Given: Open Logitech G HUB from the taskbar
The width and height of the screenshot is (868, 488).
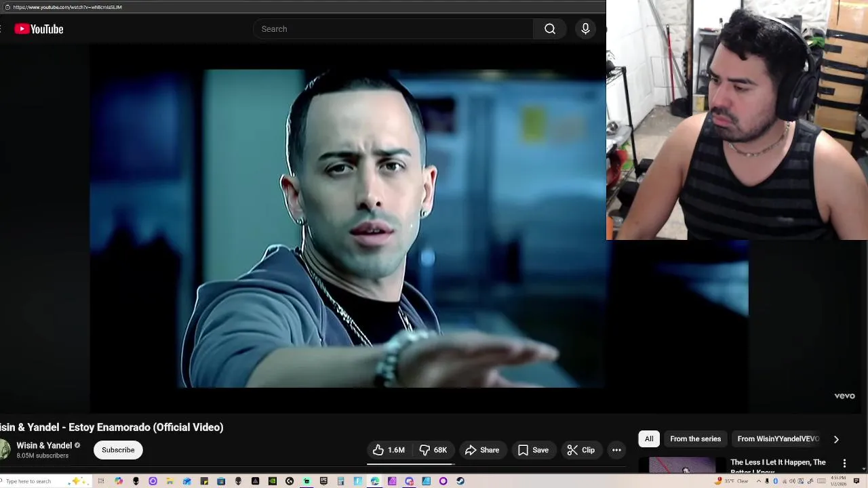Looking at the screenshot, I should tap(290, 481).
